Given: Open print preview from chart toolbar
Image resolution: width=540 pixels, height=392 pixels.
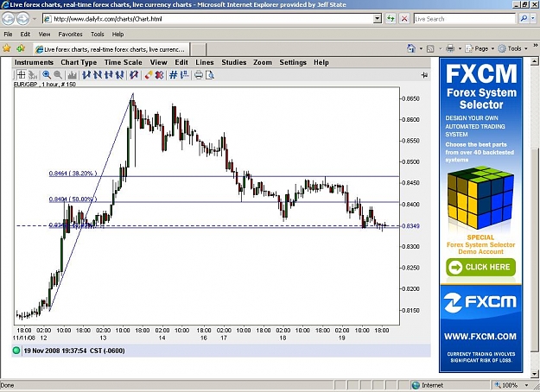Looking at the screenshot, I should (210, 74).
